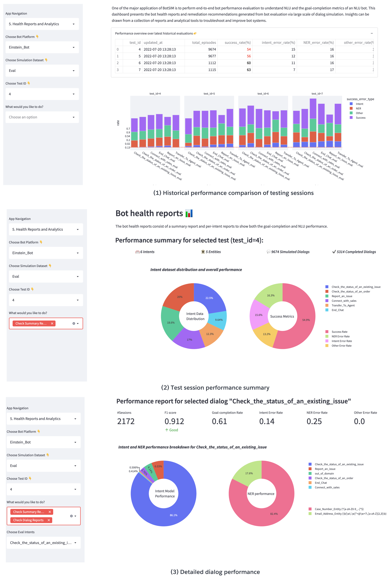This screenshot has width=392, height=582.
Task: Sort table by success_rate(%) column header
Action: point(237,43)
